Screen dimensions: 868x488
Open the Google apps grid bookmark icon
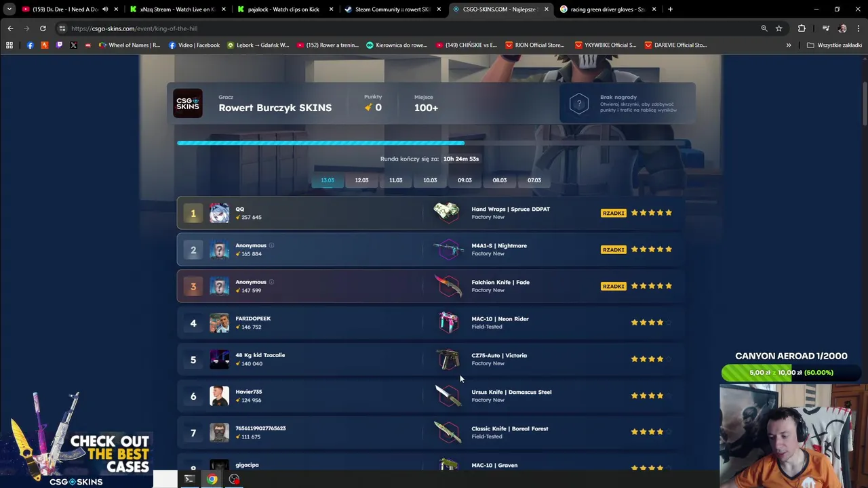tap(9, 45)
